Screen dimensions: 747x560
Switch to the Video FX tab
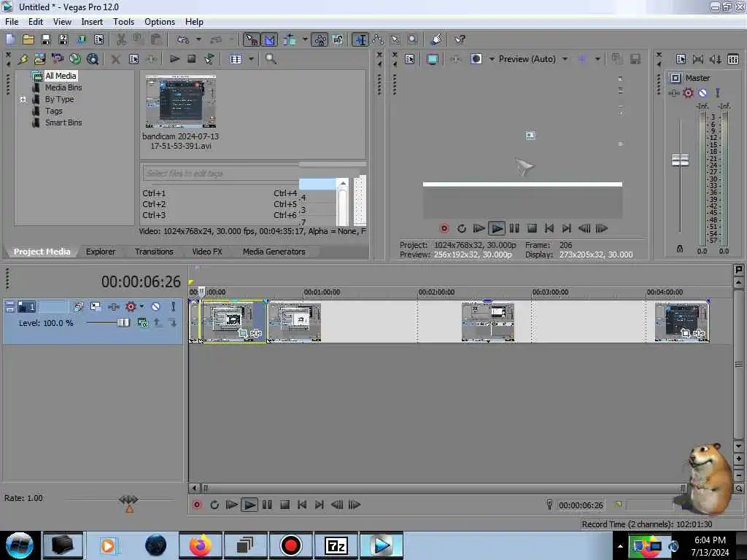click(207, 252)
